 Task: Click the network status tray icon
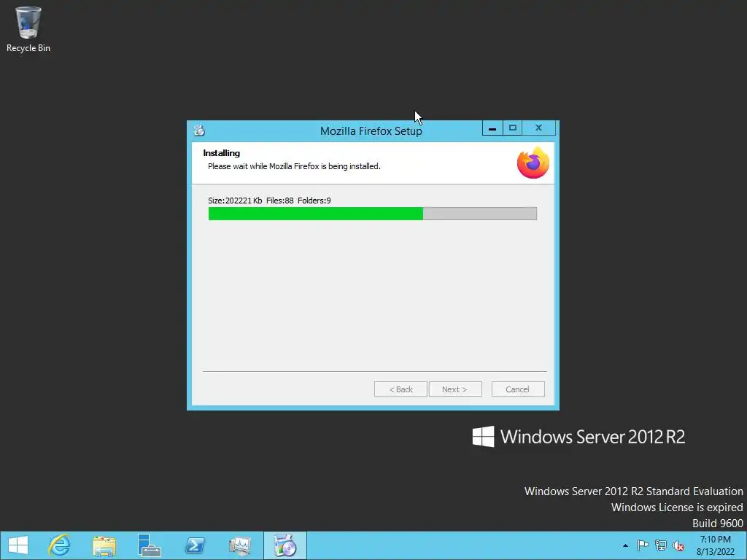pyautogui.click(x=661, y=545)
